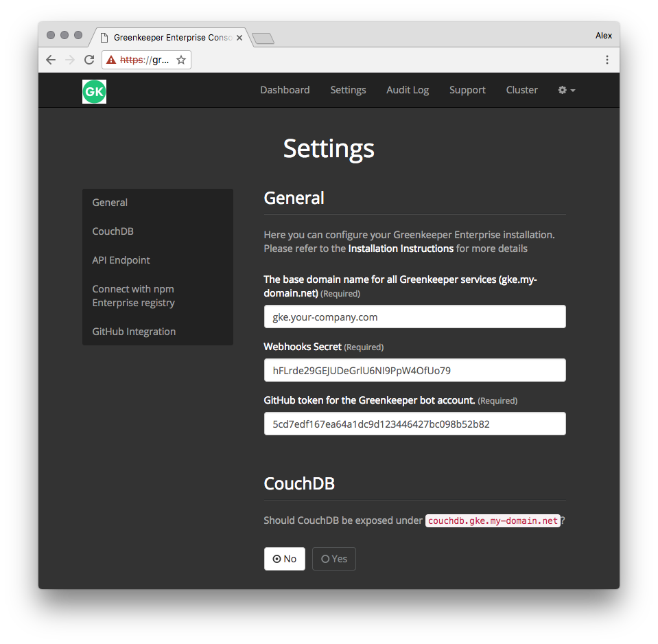Image resolution: width=658 pixels, height=644 pixels.
Task: Go to the Audit Log page
Action: tap(408, 90)
